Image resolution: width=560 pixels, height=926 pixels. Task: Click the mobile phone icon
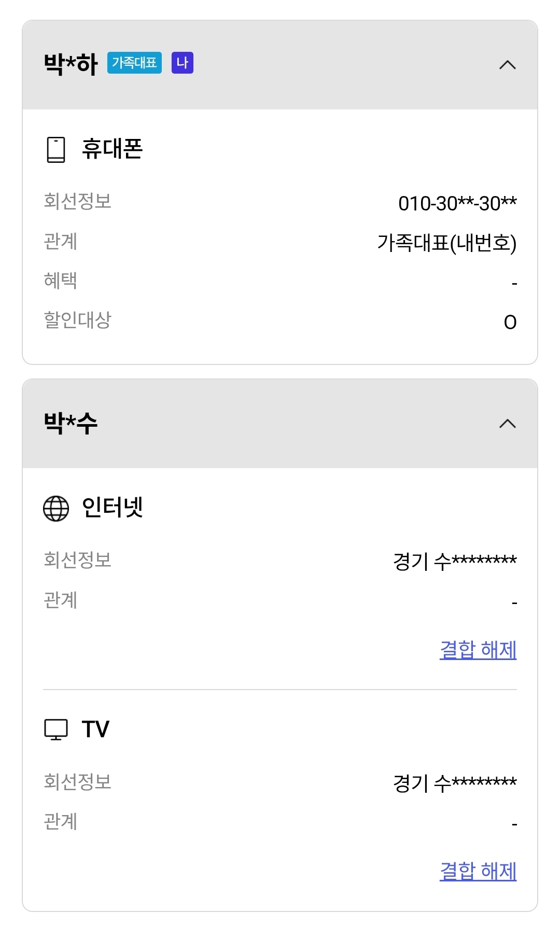coord(56,150)
